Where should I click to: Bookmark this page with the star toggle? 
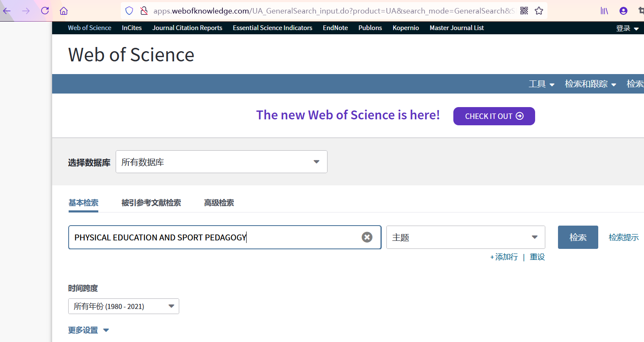tap(539, 11)
